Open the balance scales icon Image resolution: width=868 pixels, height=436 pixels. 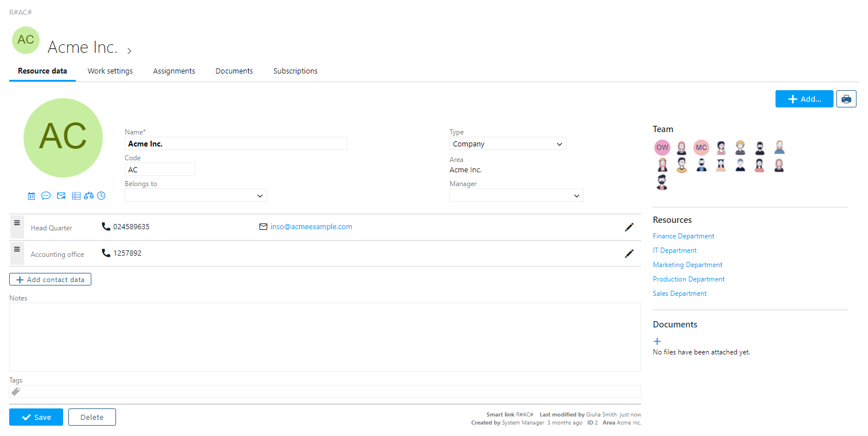click(88, 196)
